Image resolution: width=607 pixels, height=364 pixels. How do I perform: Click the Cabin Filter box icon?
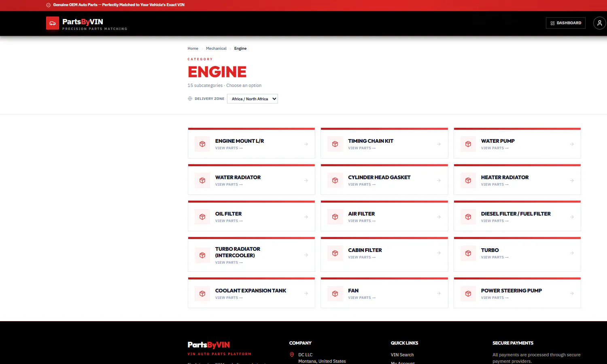click(335, 253)
